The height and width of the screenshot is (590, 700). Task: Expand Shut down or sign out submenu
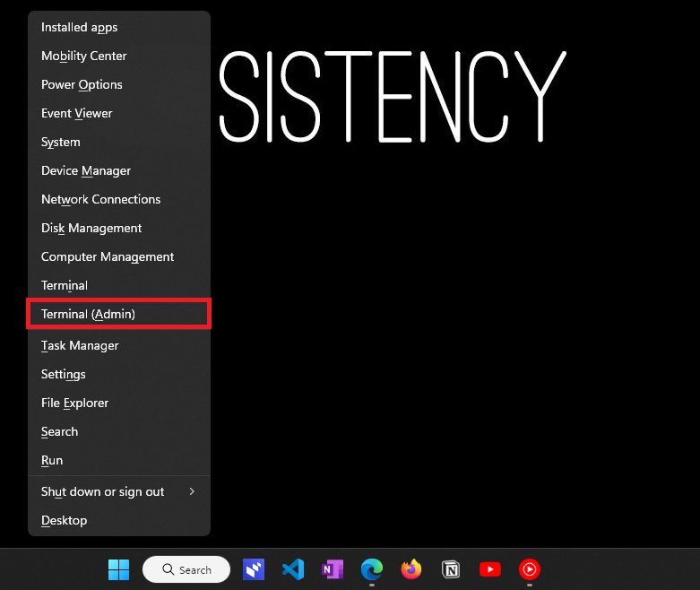click(119, 491)
